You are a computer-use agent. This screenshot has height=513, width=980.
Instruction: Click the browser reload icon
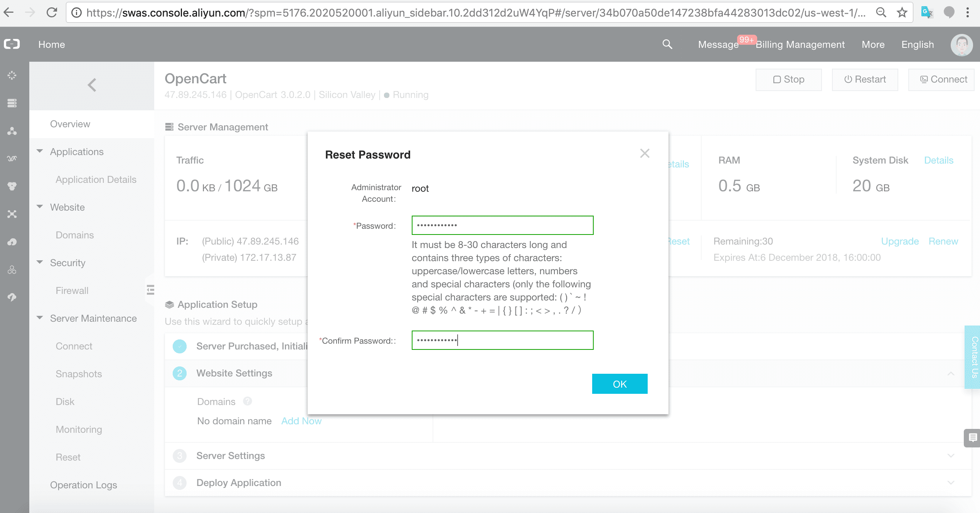[52, 13]
